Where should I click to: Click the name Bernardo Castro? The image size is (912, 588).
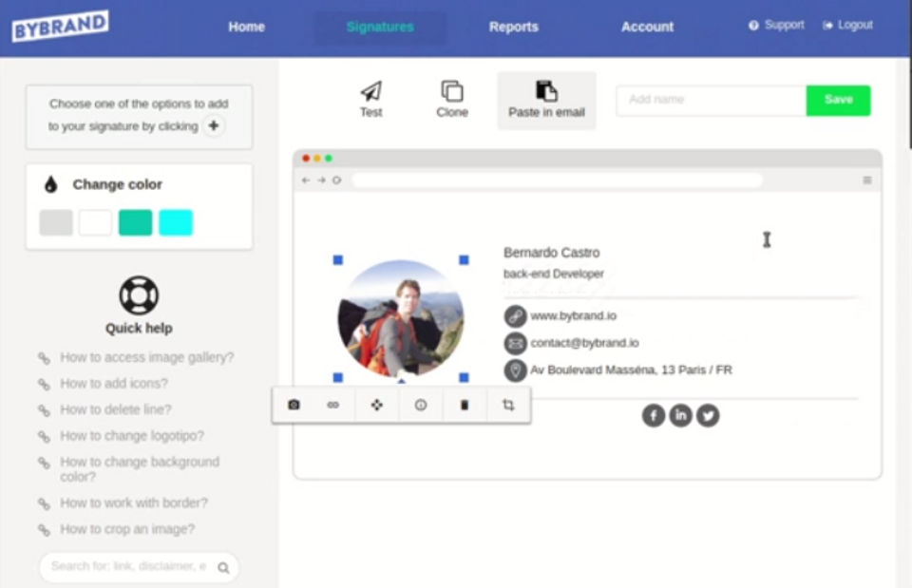(551, 253)
